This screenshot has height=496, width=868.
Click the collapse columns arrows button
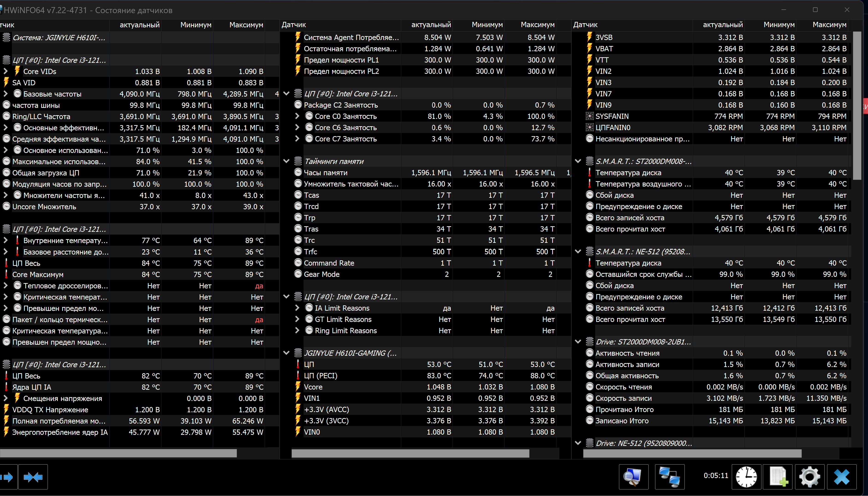coord(33,477)
